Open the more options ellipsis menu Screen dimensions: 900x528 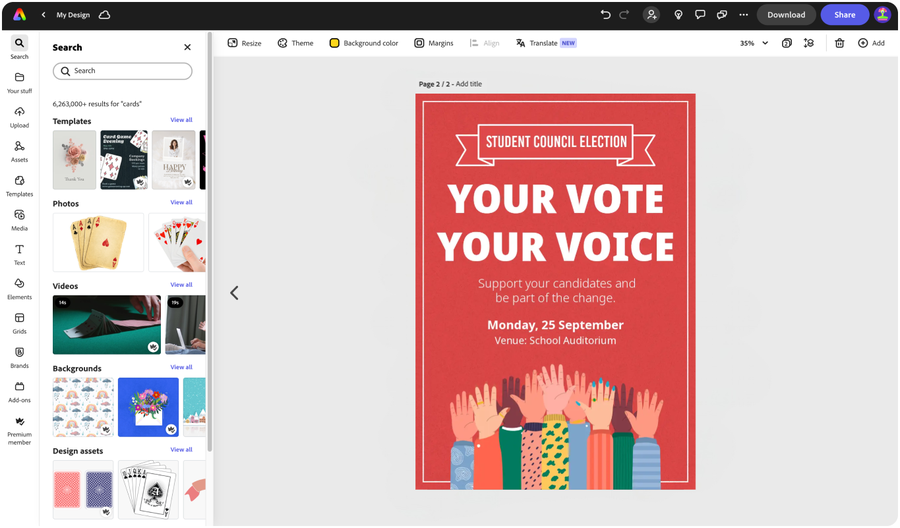(744, 15)
